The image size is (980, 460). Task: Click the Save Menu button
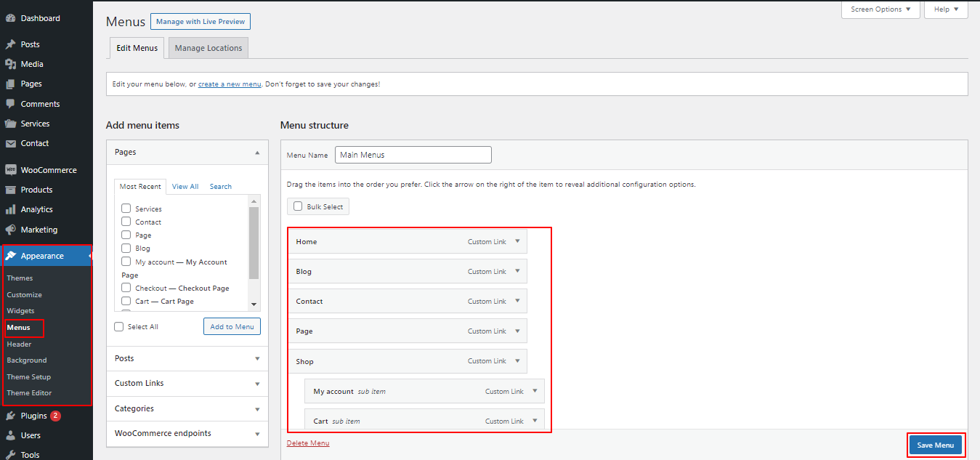click(x=935, y=445)
